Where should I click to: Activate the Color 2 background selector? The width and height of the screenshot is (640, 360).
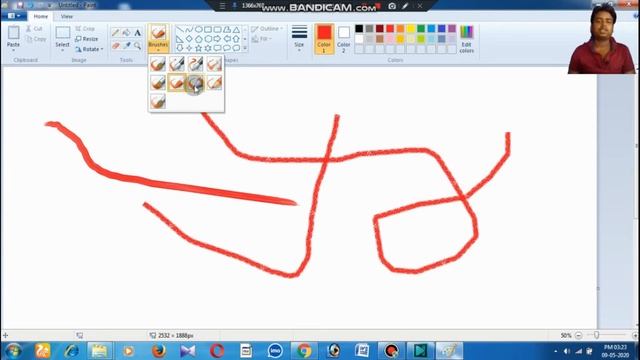[x=344, y=39]
